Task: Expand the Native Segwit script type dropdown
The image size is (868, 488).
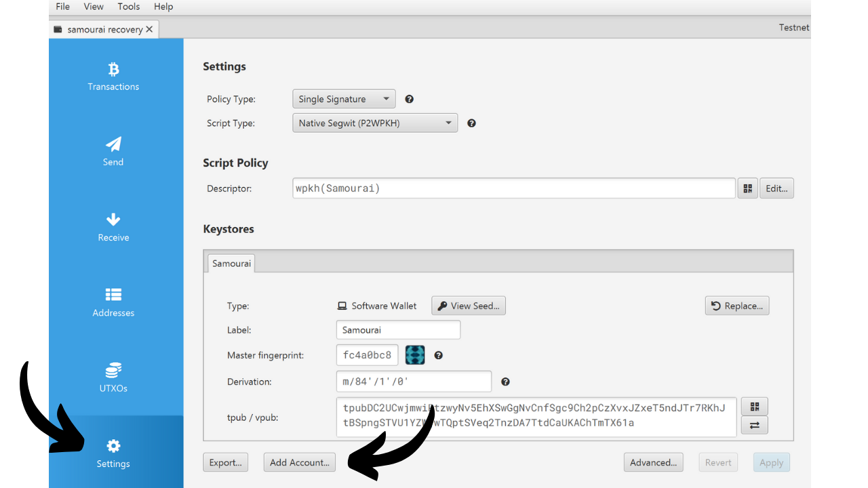Action: click(375, 123)
